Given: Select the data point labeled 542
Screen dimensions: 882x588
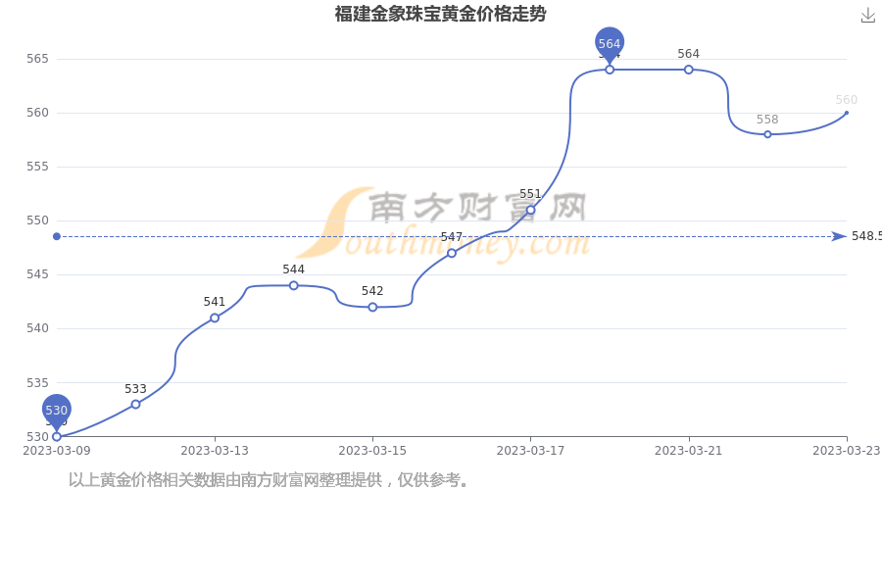Looking at the screenshot, I should click(x=372, y=307).
